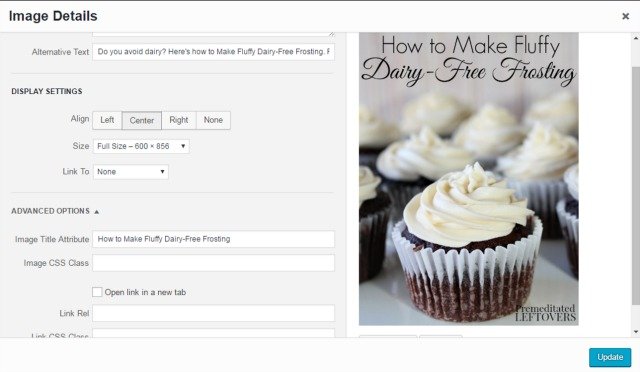
Task: Click the Alternative Text input field
Action: click(x=213, y=52)
